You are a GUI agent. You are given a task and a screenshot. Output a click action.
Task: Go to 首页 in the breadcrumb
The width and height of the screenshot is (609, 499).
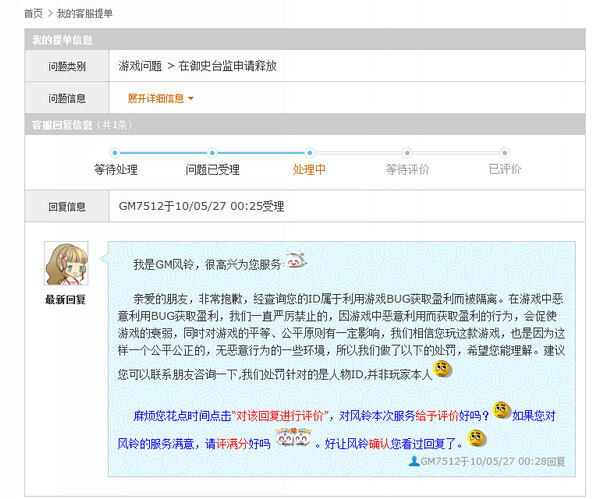(33, 14)
